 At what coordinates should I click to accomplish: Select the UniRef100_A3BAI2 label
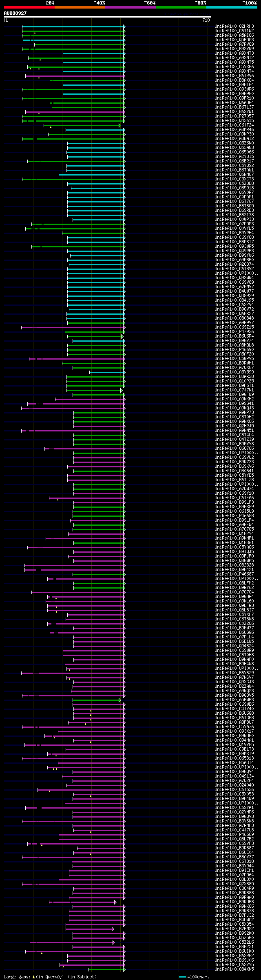pyautogui.click(x=234, y=139)
